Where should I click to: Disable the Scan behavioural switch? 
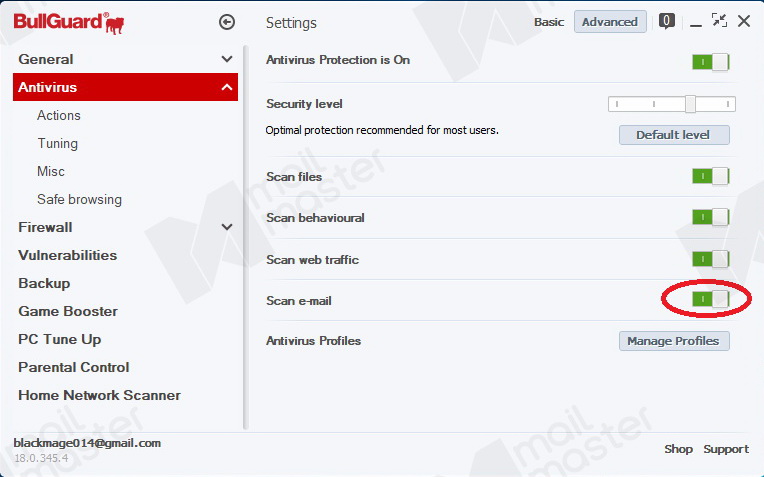tap(710, 217)
